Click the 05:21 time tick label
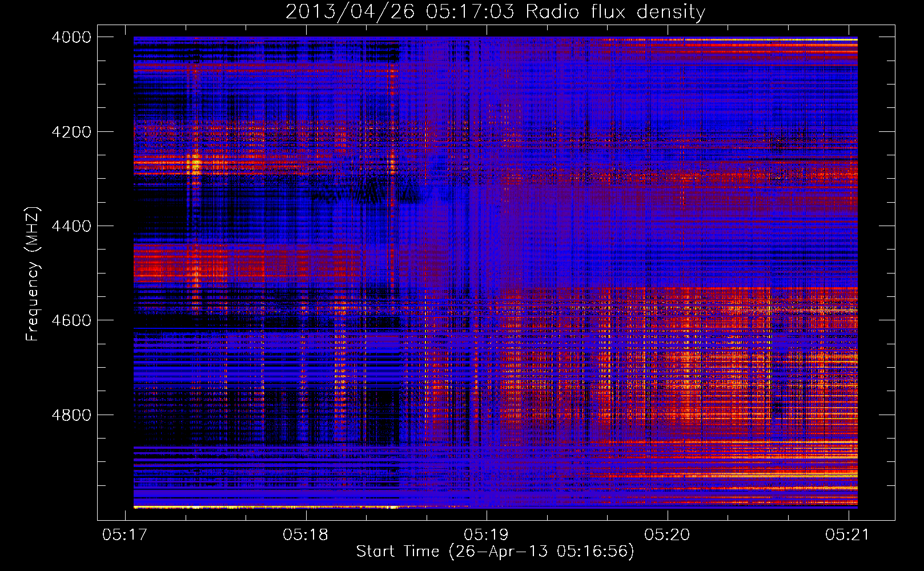924x571 pixels. pos(847,534)
